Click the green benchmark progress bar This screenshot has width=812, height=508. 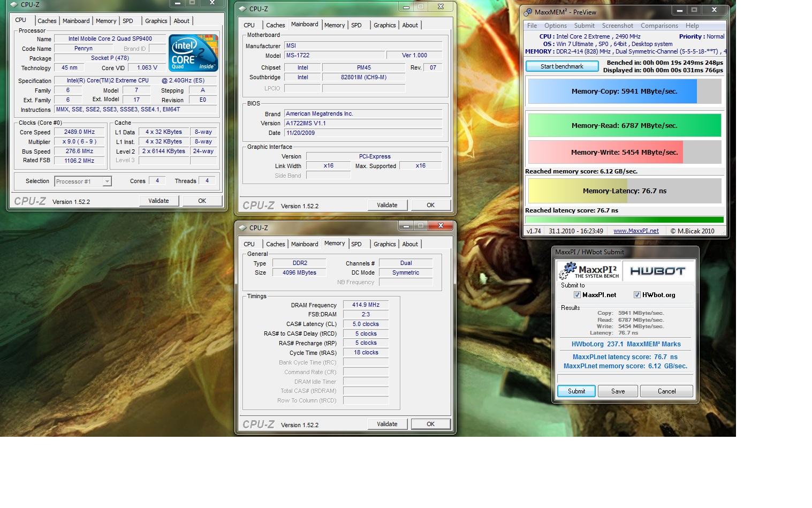(625, 219)
